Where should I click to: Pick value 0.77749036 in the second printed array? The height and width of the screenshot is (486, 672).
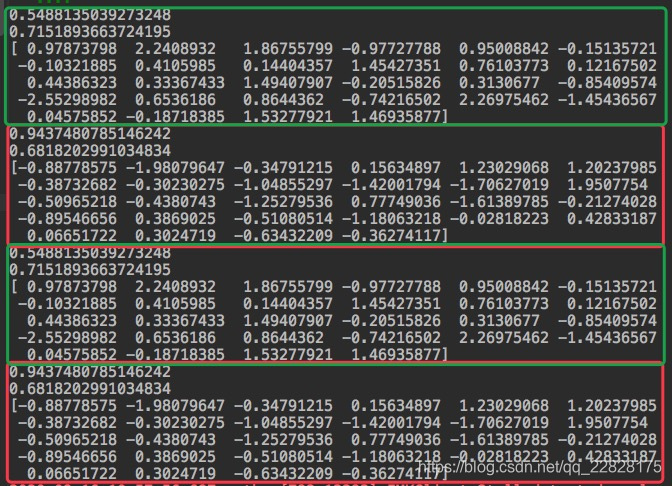tap(396, 201)
